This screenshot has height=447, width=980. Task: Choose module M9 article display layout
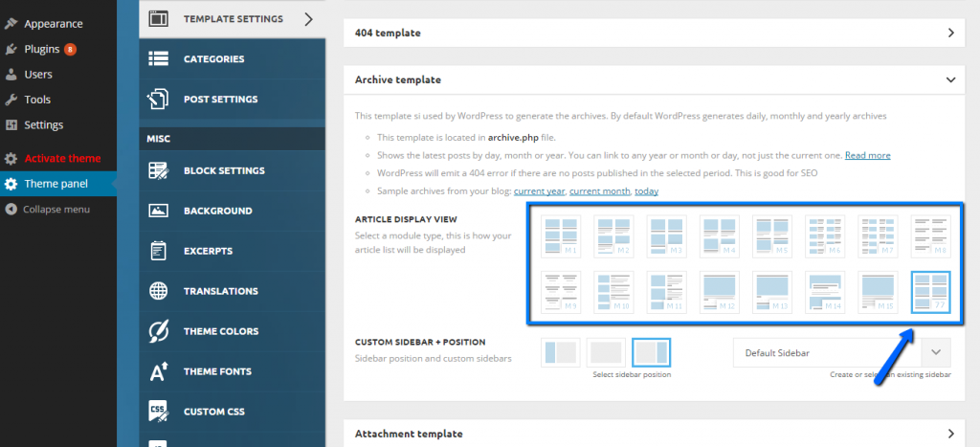point(561,292)
